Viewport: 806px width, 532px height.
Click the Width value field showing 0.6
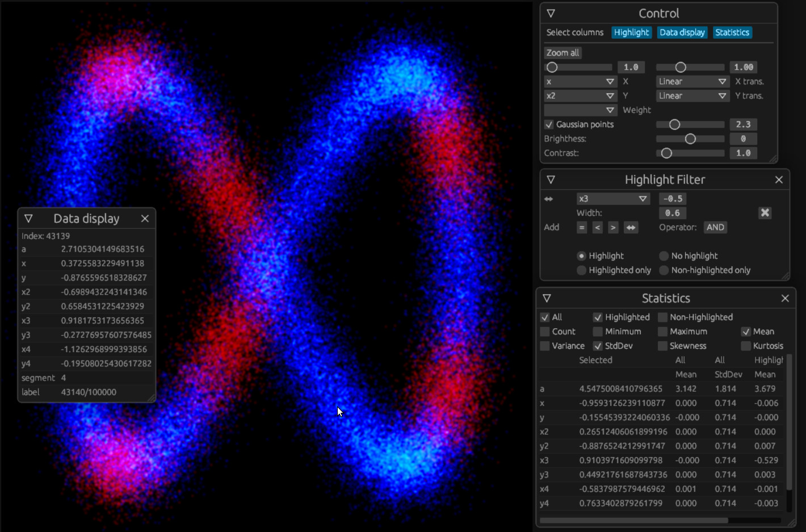[x=672, y=212]
